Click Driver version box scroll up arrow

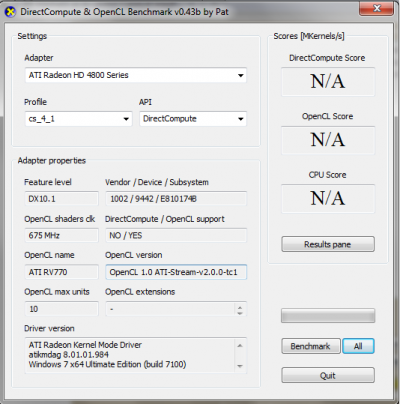[240, 345]
